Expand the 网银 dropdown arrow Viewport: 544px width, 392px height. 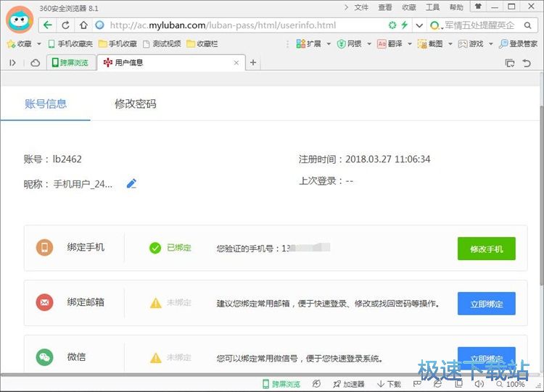pos(369,44)
